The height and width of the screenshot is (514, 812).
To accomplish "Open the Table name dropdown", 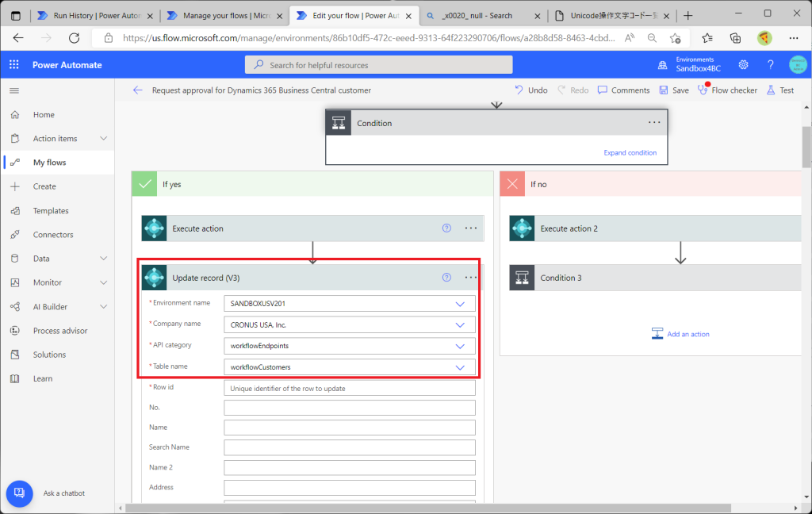I will click(460, 367).
